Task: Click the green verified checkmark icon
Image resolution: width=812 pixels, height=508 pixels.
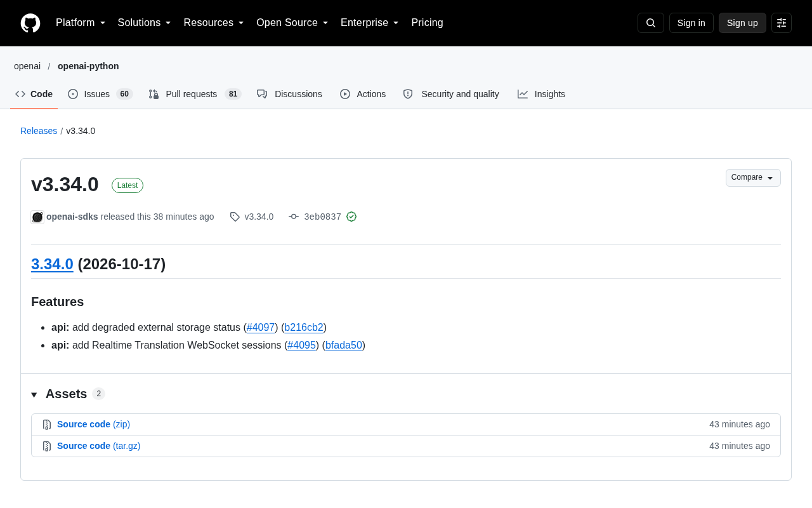Action: point(351,217)
